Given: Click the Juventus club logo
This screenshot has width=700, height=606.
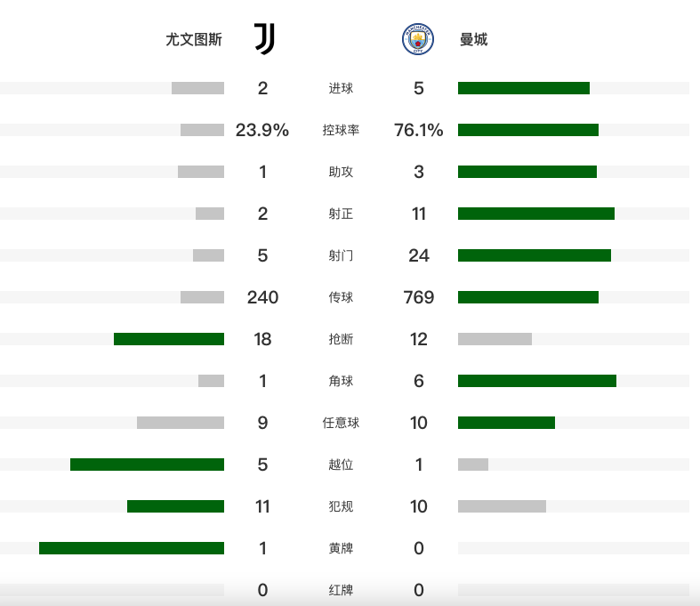Looking at the screenshot, I should pos(265,39).
